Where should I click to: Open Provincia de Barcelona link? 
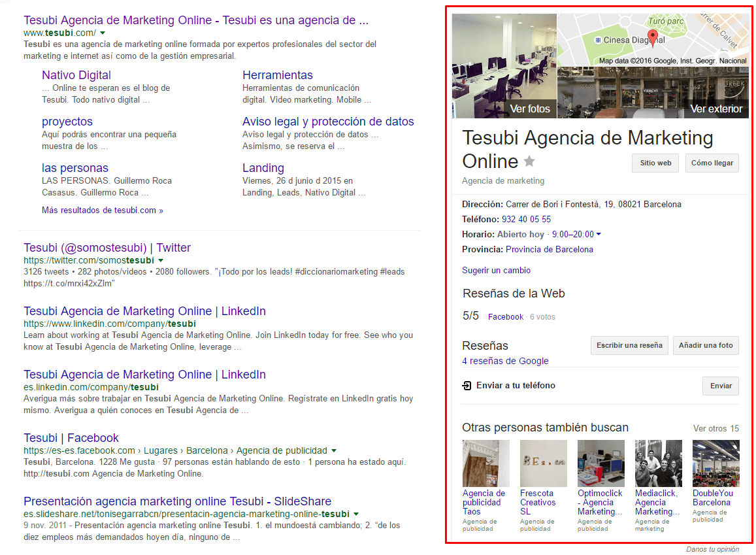pos(549,249)
